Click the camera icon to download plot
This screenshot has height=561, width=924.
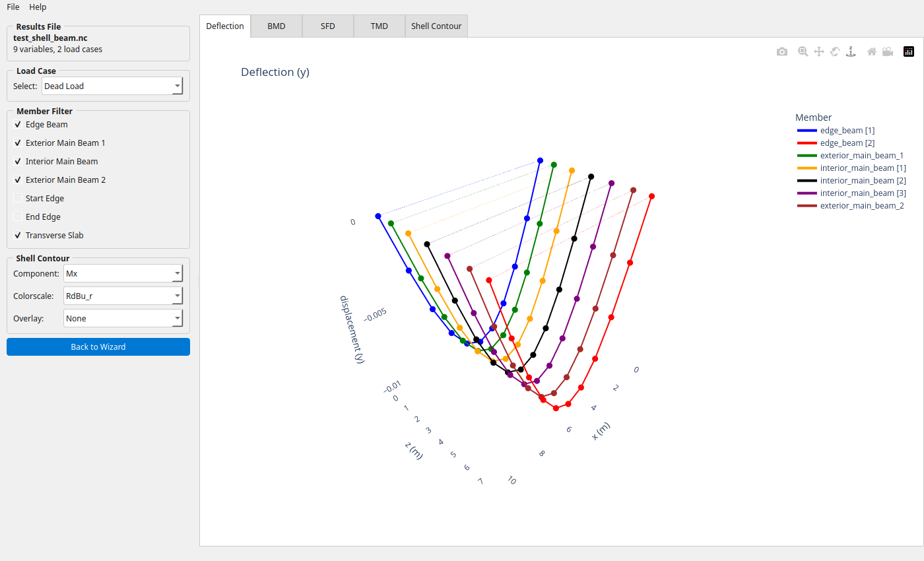coord(782,51)
